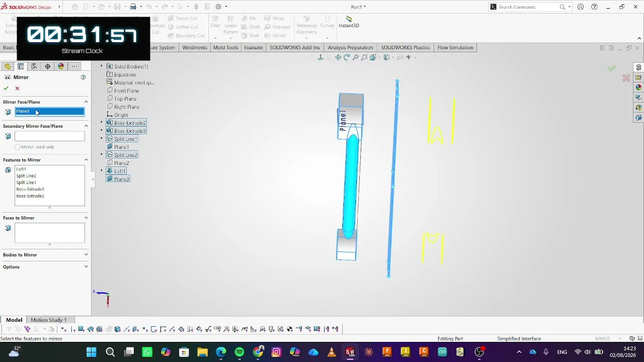Screen dimensions: 644x362
Task: Click the Search Commands field
Action: click(527, 7)
